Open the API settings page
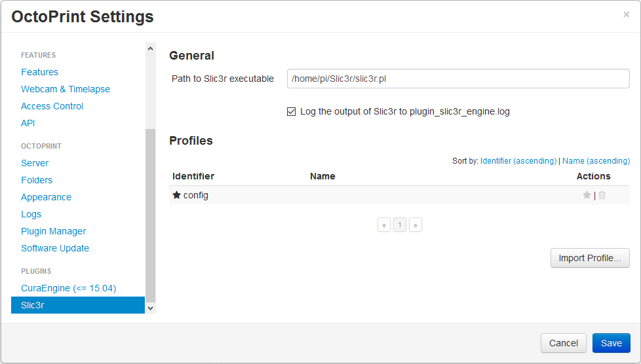The height and width of the screenshot is (364, 641). 28,123
